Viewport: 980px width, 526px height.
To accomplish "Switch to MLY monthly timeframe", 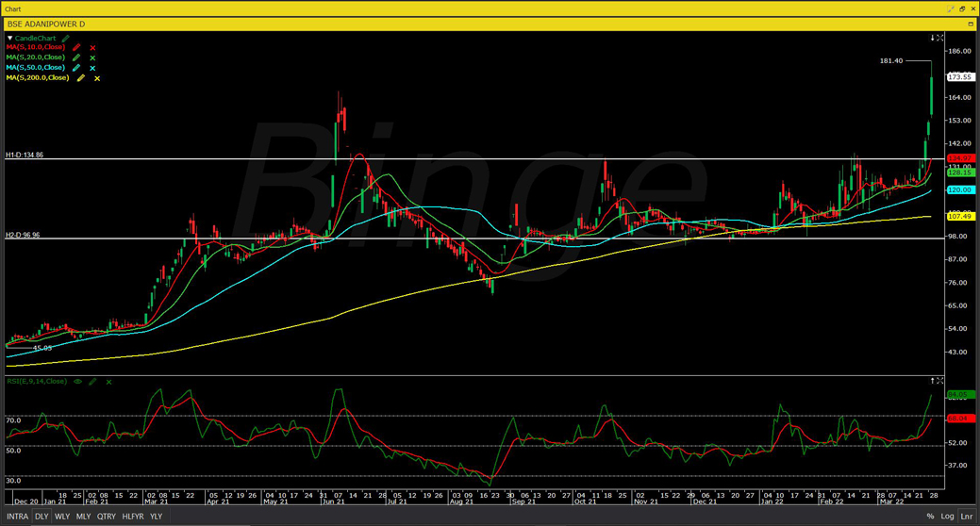I will point(83,517).
